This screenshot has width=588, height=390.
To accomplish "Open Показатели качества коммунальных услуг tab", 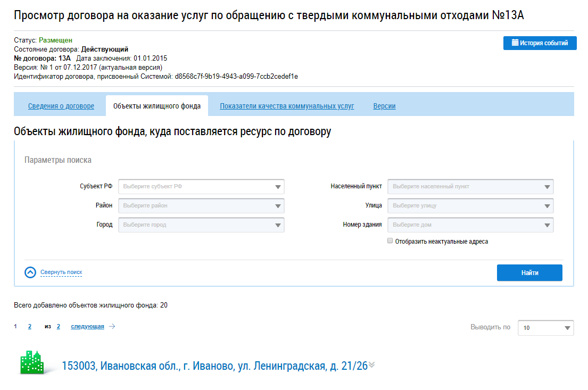I will pyautogui.click(x=287, y=106).
